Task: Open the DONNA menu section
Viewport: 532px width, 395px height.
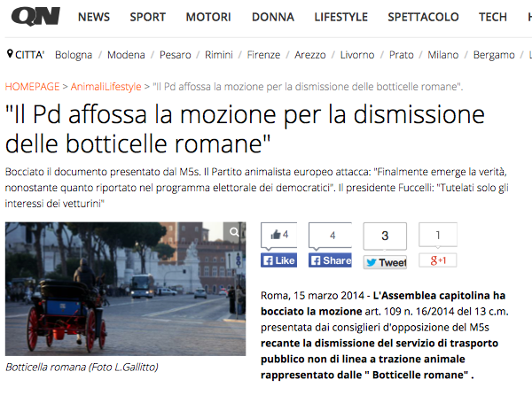Action: click(273, 17)
